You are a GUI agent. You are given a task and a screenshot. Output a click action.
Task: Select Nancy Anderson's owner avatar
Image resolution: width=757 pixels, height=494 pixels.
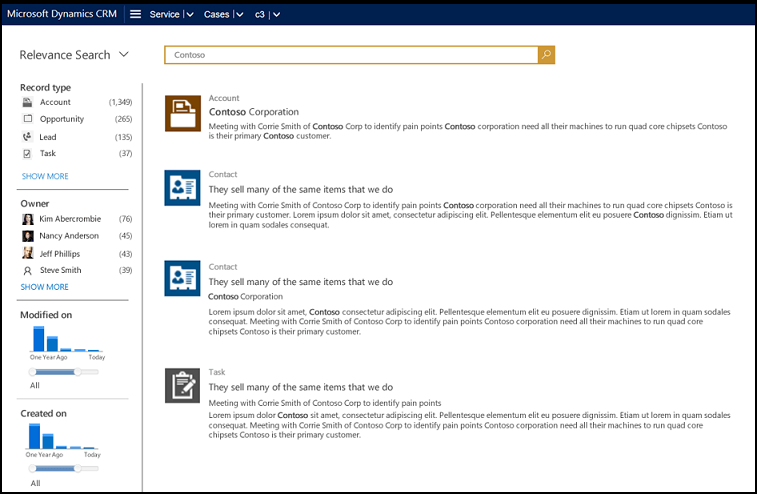tap(27, 236)
